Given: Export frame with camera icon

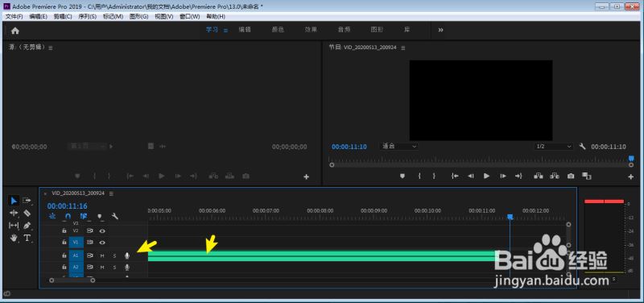Looking at the screenshot, I should 571,176.
